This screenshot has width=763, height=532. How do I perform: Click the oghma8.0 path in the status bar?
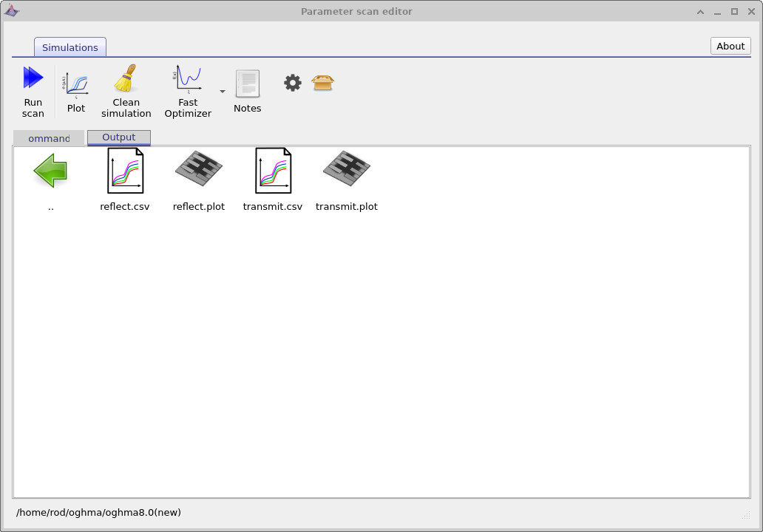click(98, 512)
